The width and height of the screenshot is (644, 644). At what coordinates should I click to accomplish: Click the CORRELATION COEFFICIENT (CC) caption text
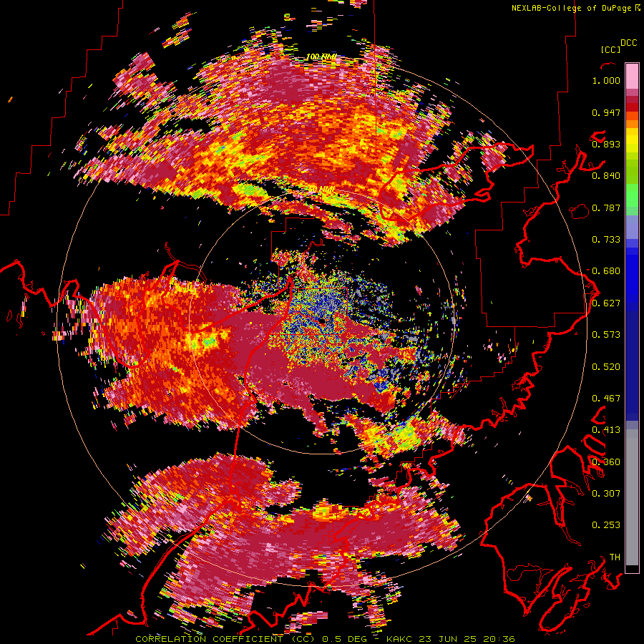225,639
